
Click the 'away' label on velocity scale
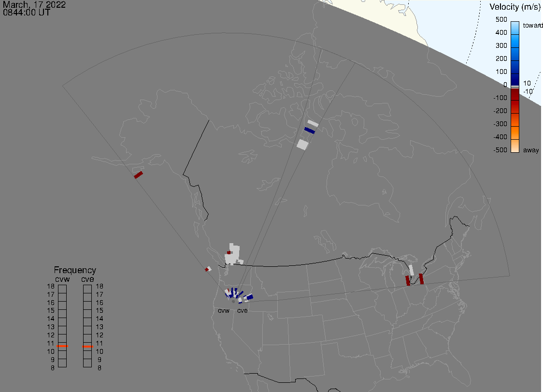point(531,150)
